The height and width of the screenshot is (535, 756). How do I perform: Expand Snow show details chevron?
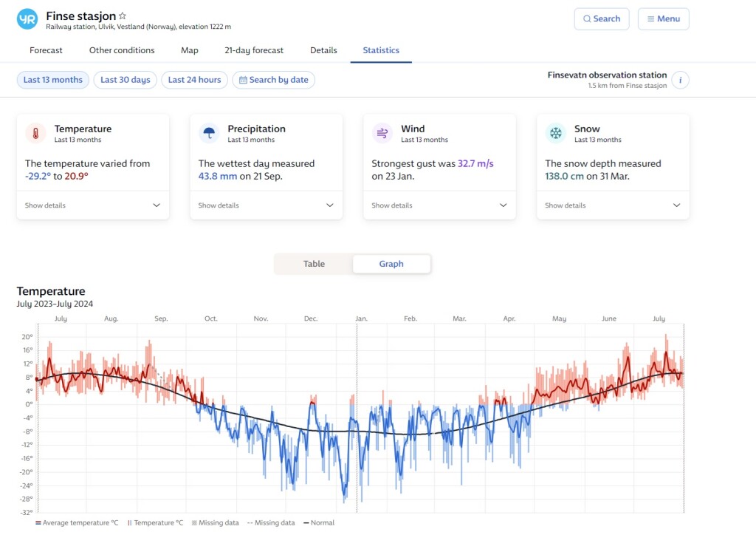coord(676,205)
